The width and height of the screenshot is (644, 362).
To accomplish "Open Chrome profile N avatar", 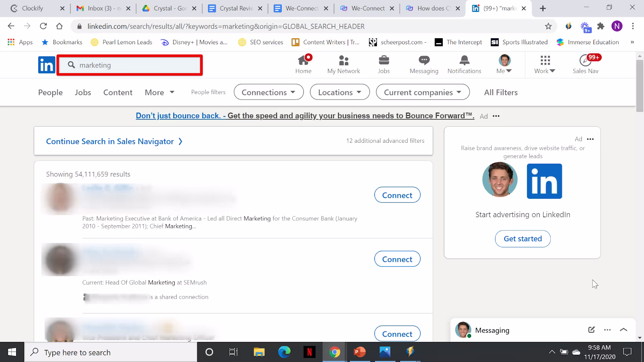I will pos(617,26).
